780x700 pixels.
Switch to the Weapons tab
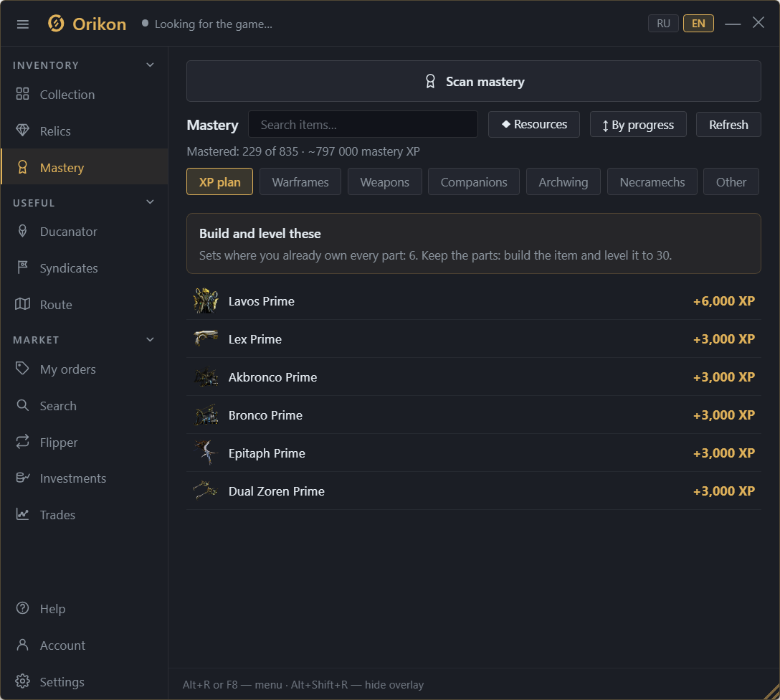(384, 181)
